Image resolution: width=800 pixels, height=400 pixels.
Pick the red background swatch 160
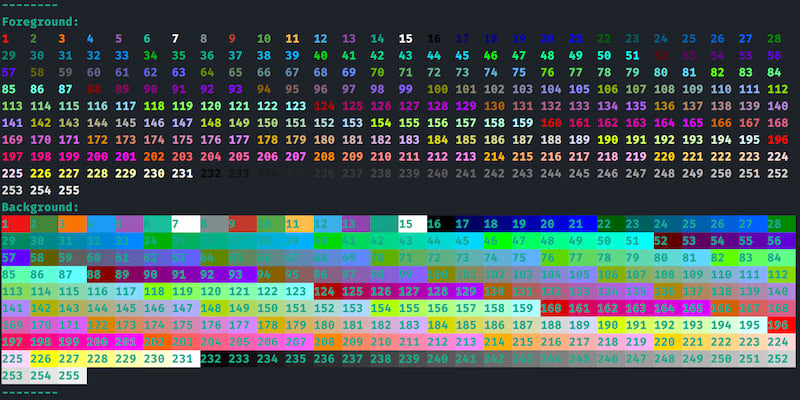[x=555, y=308]
